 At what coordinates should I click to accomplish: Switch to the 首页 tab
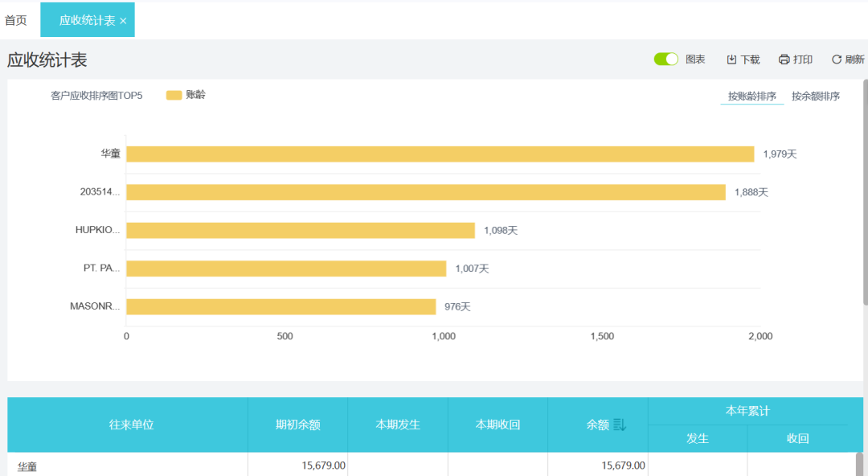pyautogui.click(x=16, y=20)
